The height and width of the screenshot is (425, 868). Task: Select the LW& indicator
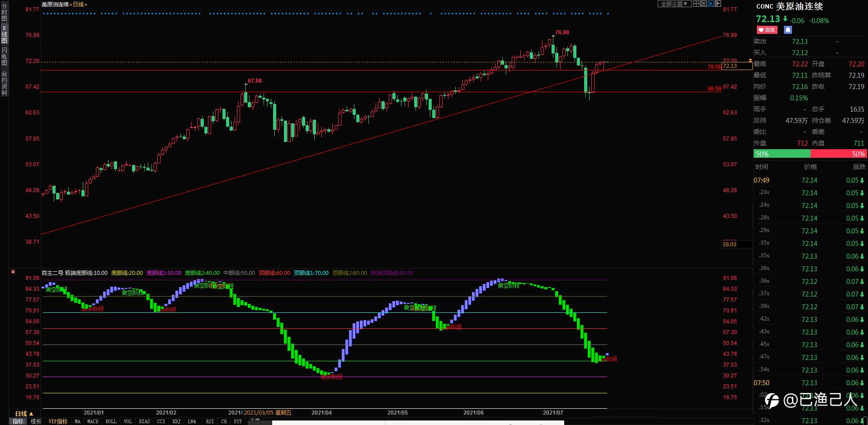(192, 421)
